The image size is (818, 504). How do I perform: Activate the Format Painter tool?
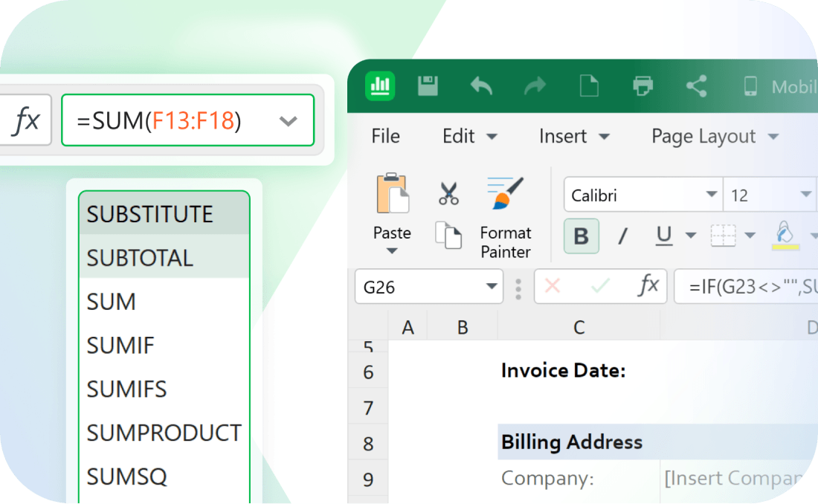[x=506, y=217]
